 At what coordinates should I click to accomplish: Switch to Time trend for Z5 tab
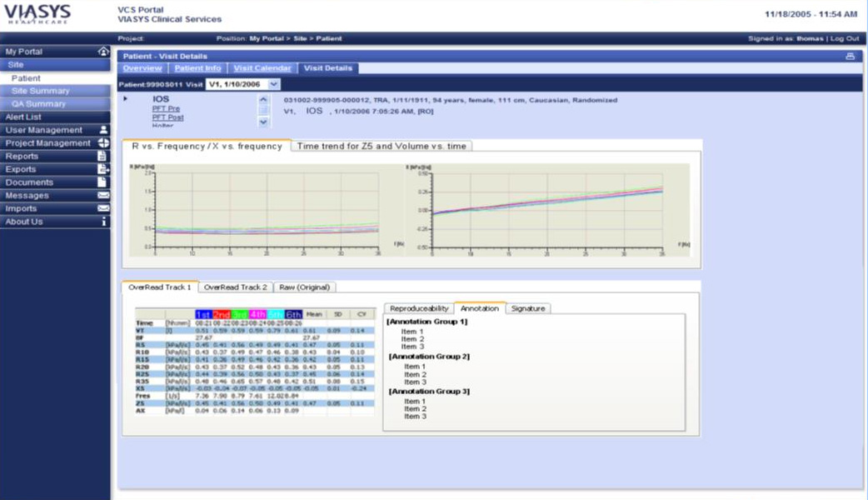(x=382, y=146)
